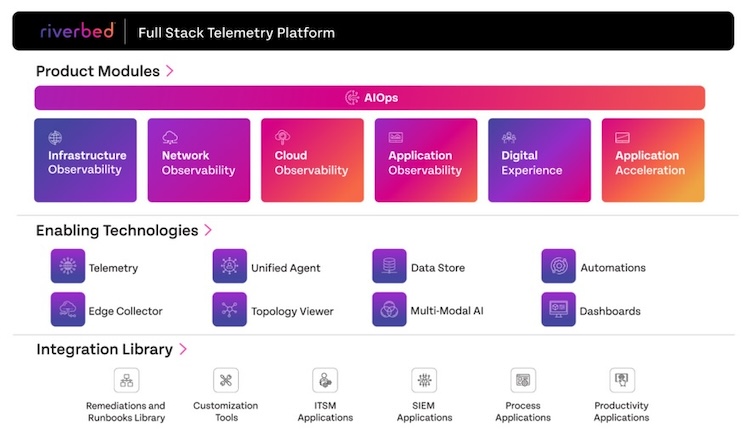
Task: Open the Dashboards icon
Action: pos(559,309)
